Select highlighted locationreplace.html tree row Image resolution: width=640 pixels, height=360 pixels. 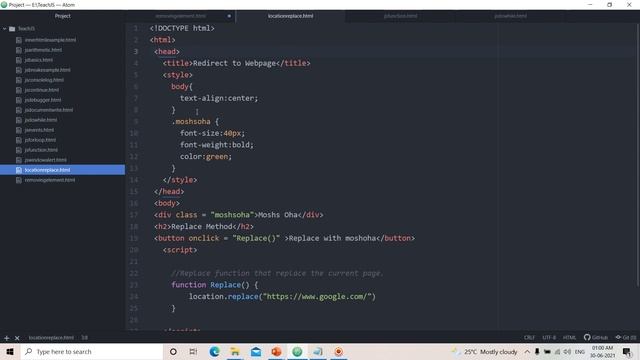tap(62, 170)
